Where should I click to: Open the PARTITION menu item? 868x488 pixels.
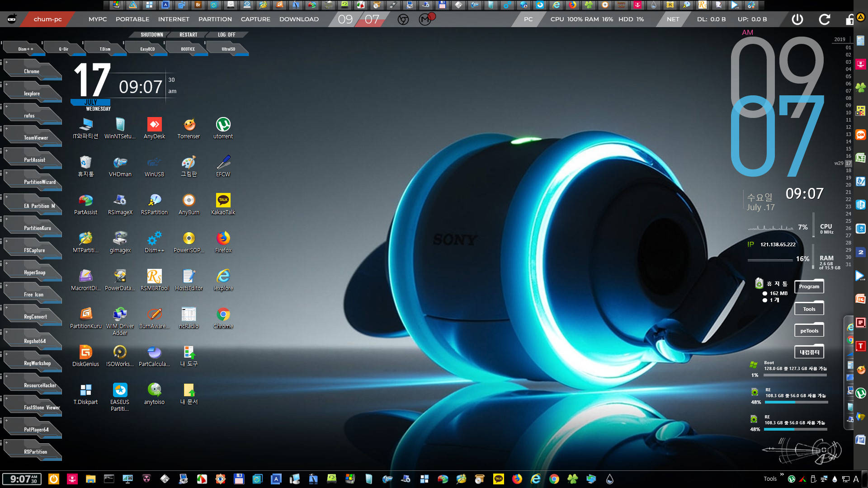pos(215,19)
